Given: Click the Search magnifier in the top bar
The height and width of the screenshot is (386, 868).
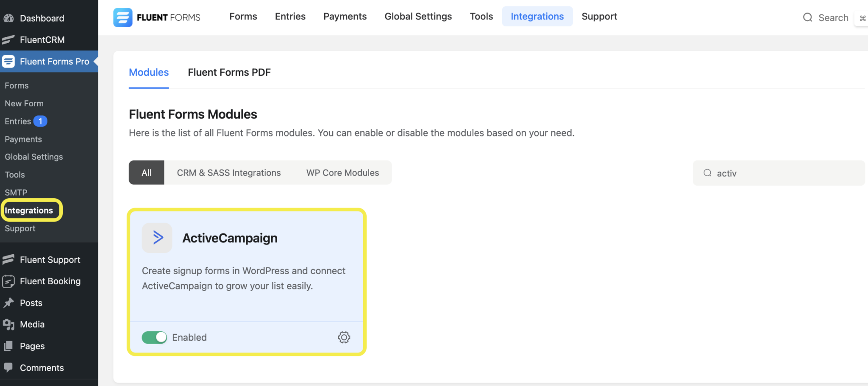Looking at the screenshot, I should coord(807,18).
